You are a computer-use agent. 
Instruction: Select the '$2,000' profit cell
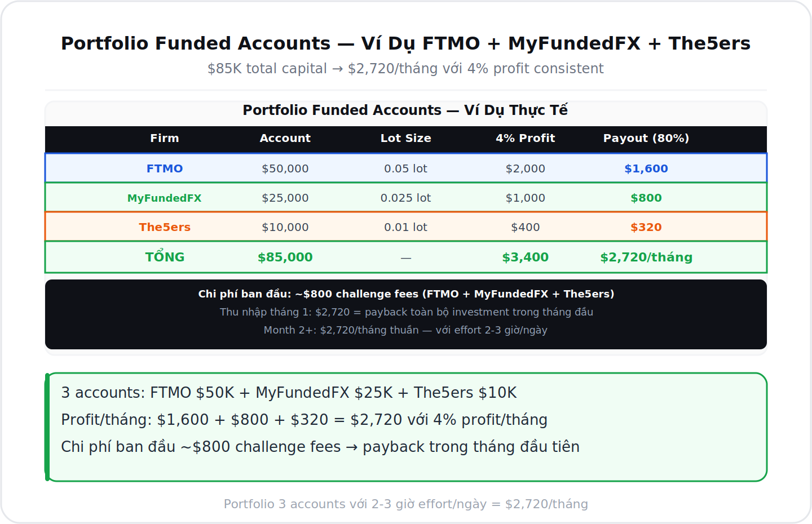coord(526,168)
